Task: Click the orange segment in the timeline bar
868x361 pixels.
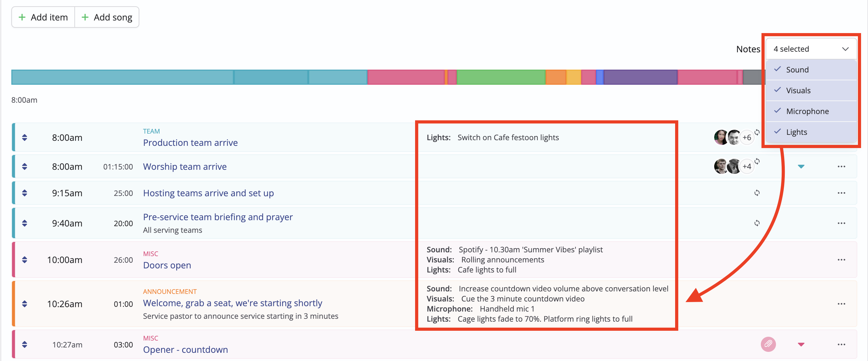Action: pyautogui.click(x=556, y=77)
